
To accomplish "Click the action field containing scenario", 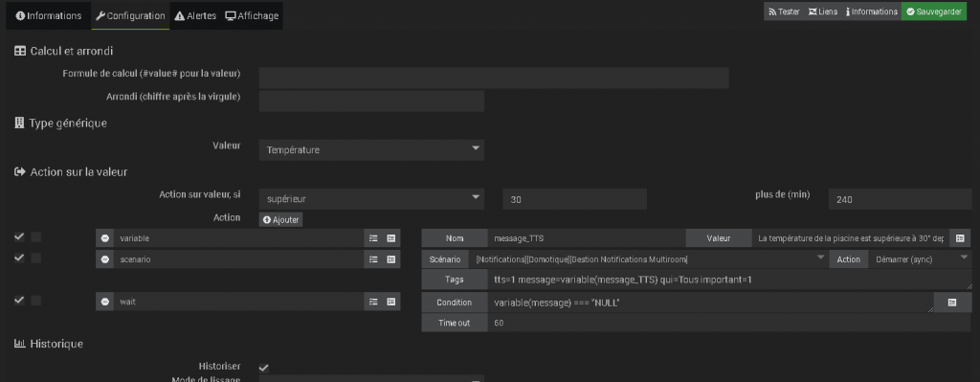I will pos(238,259).
